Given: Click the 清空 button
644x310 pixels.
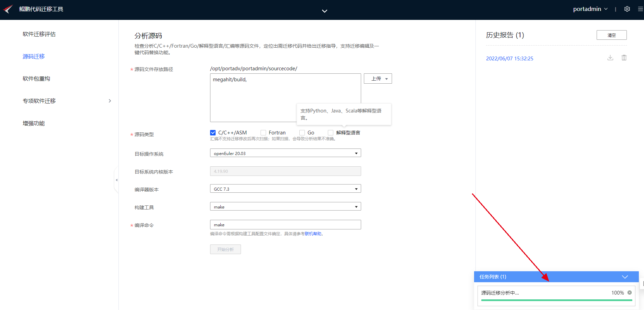Looking at the screenshot, I should click(612, 35).
